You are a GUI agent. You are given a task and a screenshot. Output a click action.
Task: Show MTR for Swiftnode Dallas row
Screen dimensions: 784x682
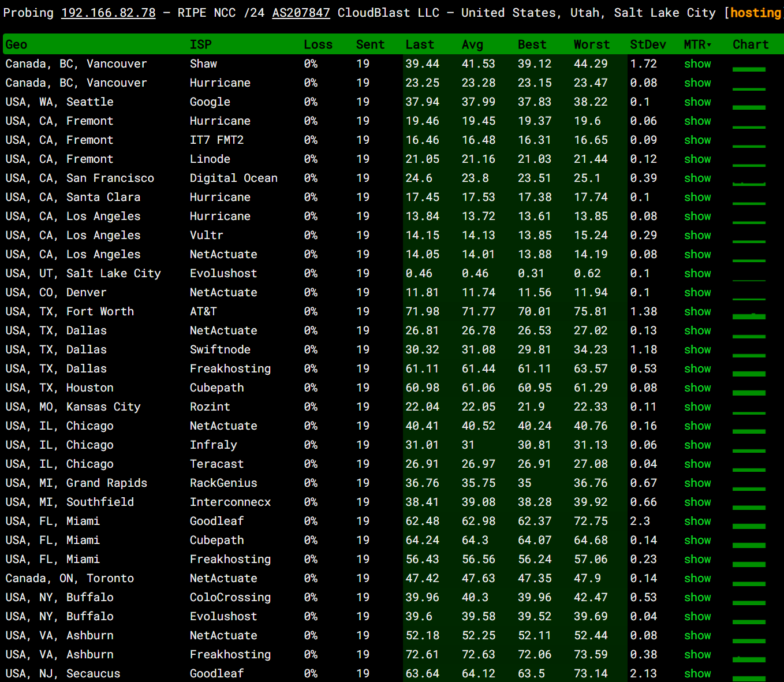(x=697, y=350)
